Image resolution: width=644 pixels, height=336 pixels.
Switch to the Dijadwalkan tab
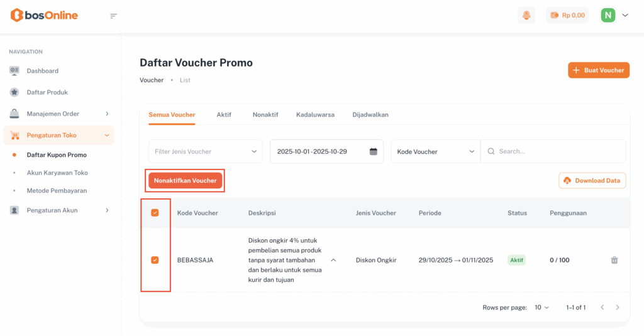(x=370, y=115)
